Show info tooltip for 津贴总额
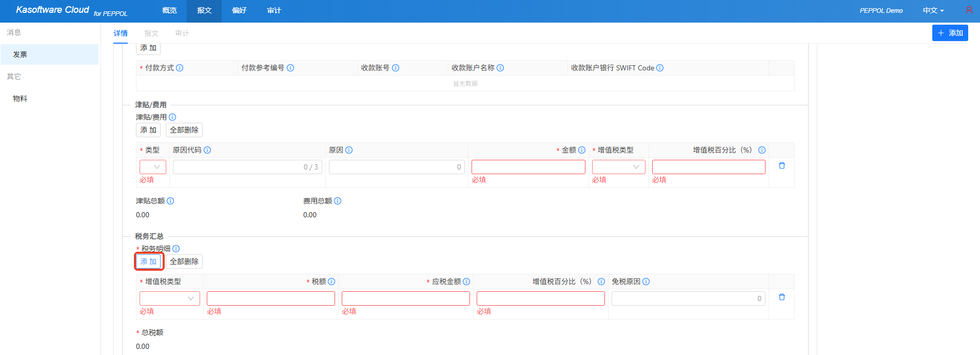The width and height of the screenshot is (980, 355). 170,201
